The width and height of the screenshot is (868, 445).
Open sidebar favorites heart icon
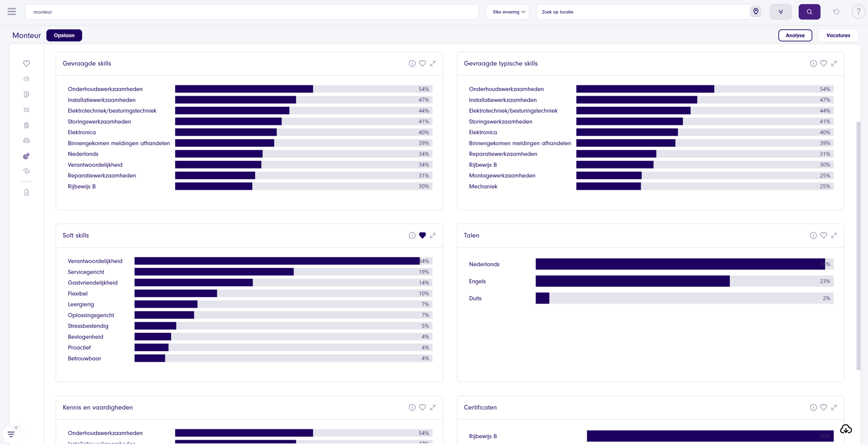(26, 63)
